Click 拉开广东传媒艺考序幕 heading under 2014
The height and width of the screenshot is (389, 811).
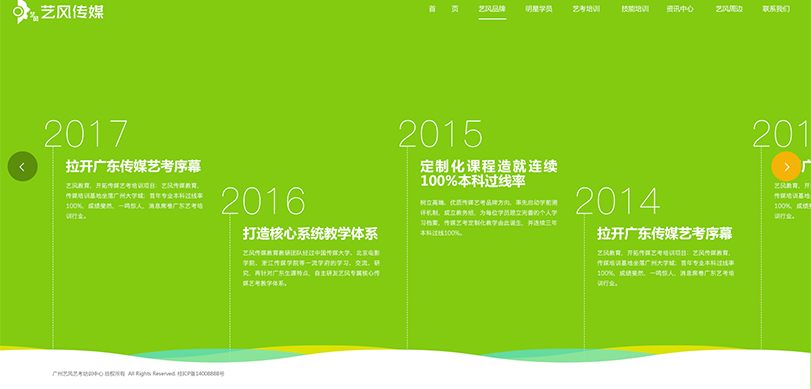[x=665, y=234]
